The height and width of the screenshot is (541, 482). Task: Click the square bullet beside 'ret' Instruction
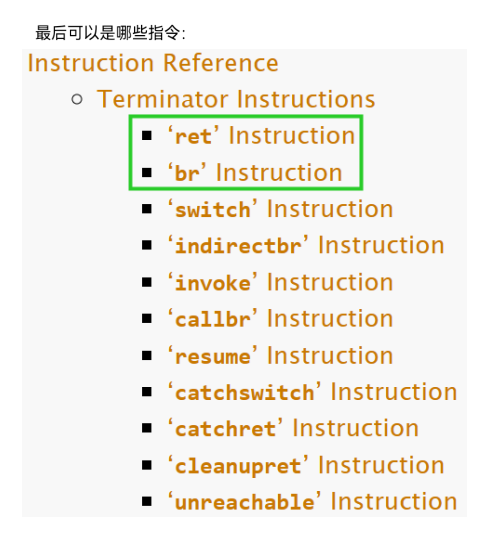click(147, 136)
